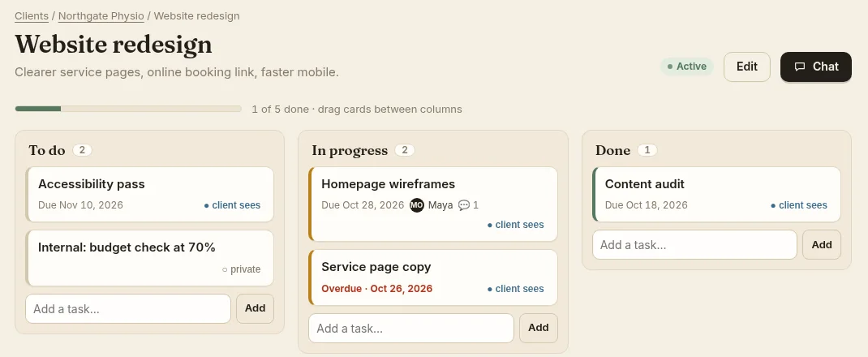Image resolution: width=868 pixels, height=357 pixels.
Task: Click the 1 of 5 done text
Action: tap(280, 109)
